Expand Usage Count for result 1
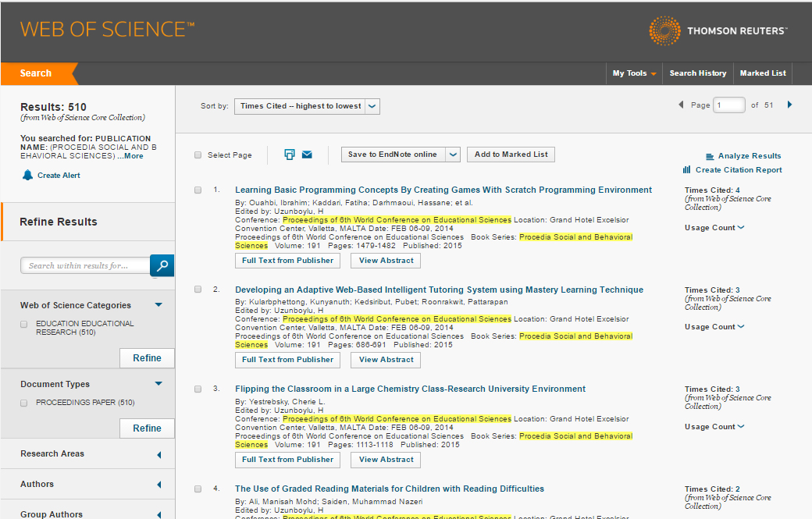 714,228
